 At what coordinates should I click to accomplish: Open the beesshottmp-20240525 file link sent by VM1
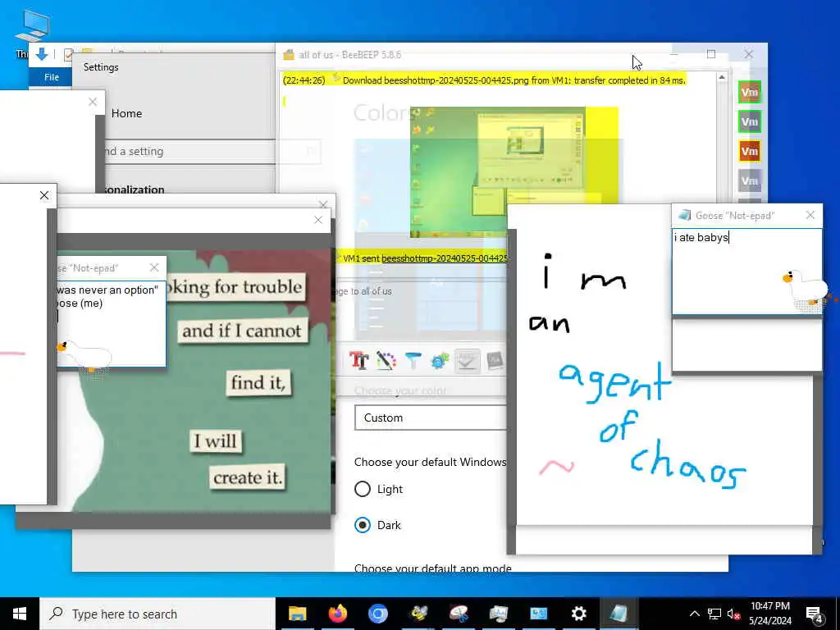click(444, 258)
